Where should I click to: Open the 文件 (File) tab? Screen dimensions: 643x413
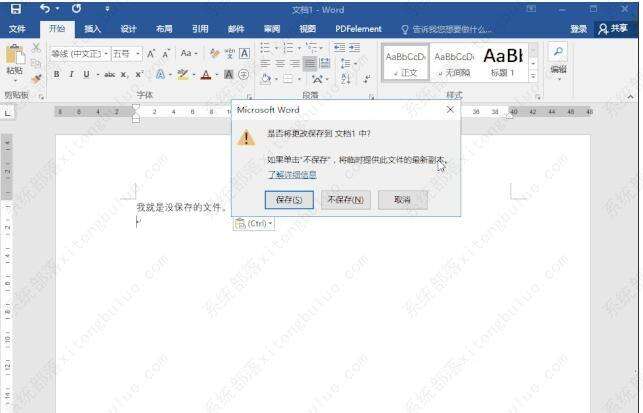[17, 29]
